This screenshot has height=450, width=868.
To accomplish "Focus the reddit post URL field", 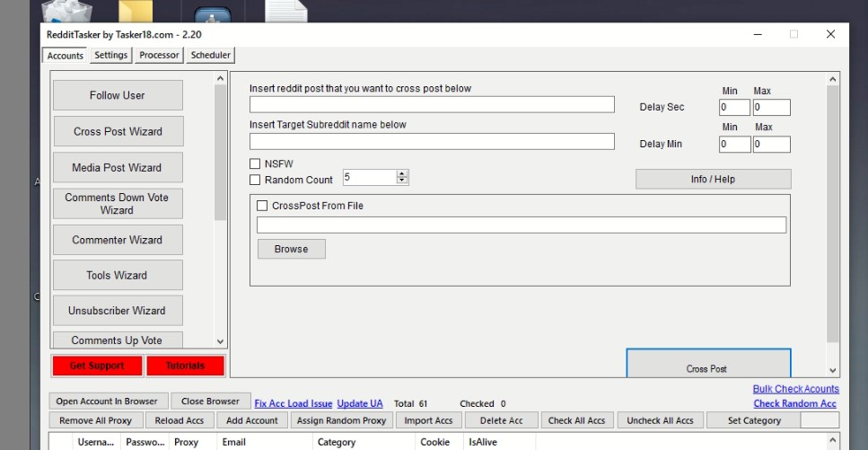I will coord(432,105).
